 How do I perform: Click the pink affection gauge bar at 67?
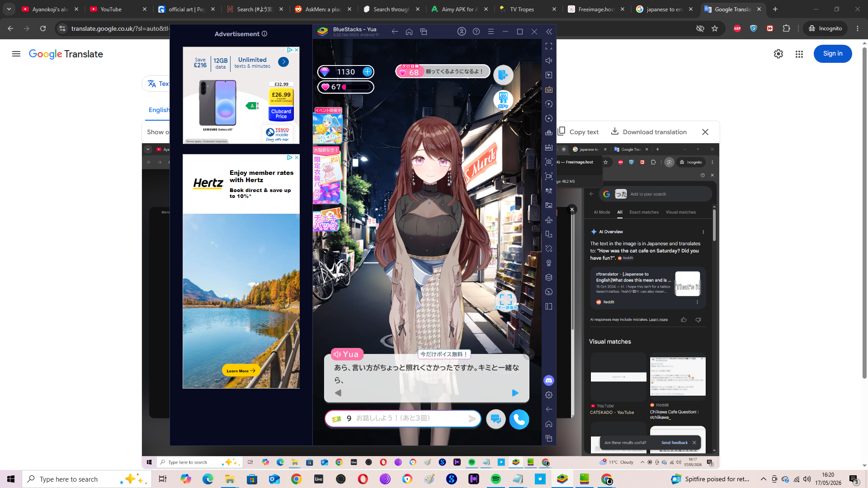coord(346,87)
